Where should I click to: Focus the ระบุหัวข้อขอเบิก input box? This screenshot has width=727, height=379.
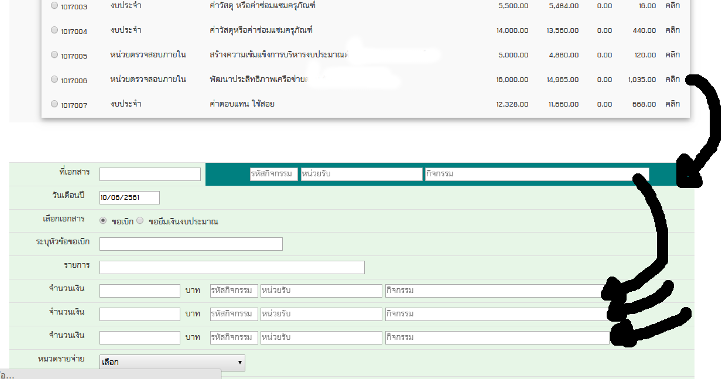point(191,244)
